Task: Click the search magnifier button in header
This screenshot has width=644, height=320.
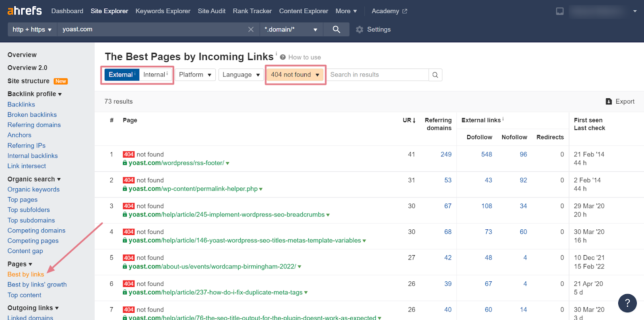Action: 336,29
